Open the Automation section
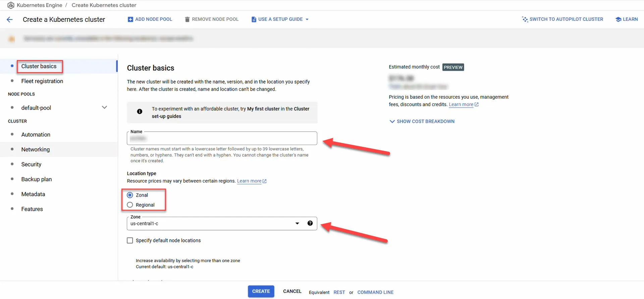 36,135
